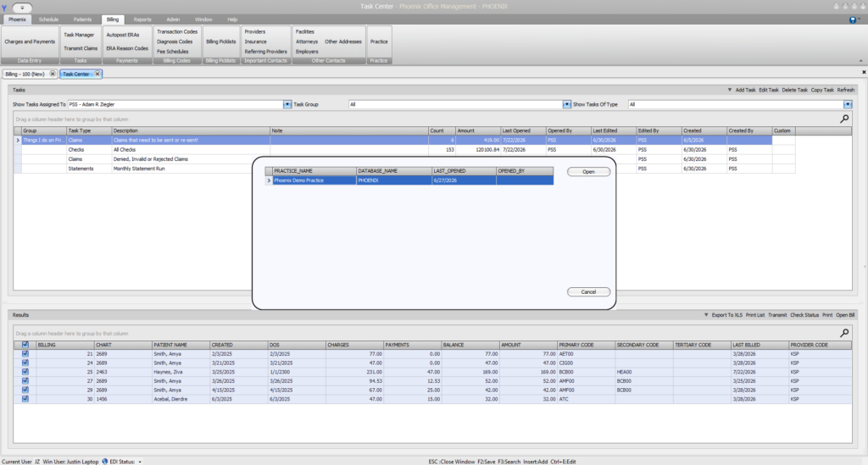Click the Phoenix app logo icon
The height and width of the screenshot is (465, 868).
pos(4,8)
